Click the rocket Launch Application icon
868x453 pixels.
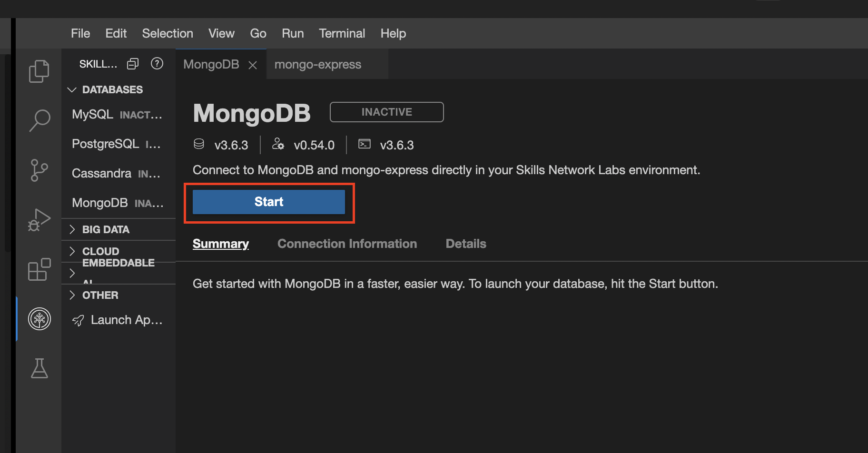point(78,320)
